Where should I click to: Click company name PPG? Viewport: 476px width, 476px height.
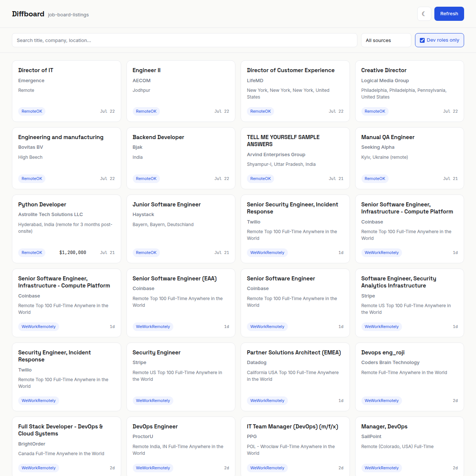coord(252,437)
